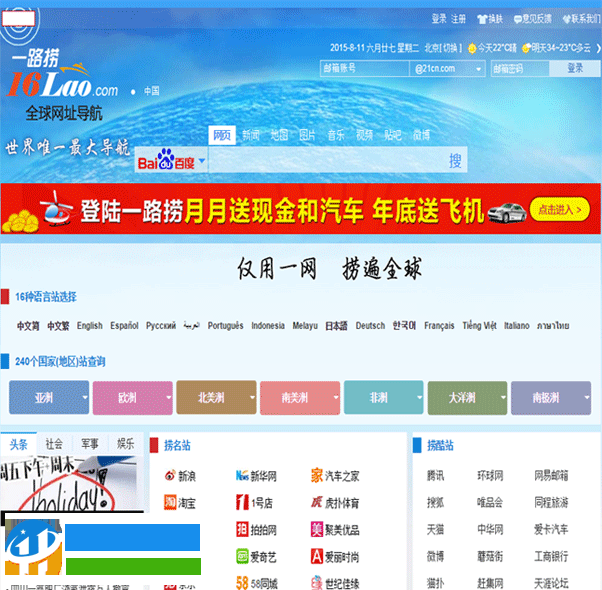Click the 点击进入 banner button
The height and width of the screenshot is (590, 602).
click(x=560, y=210)
